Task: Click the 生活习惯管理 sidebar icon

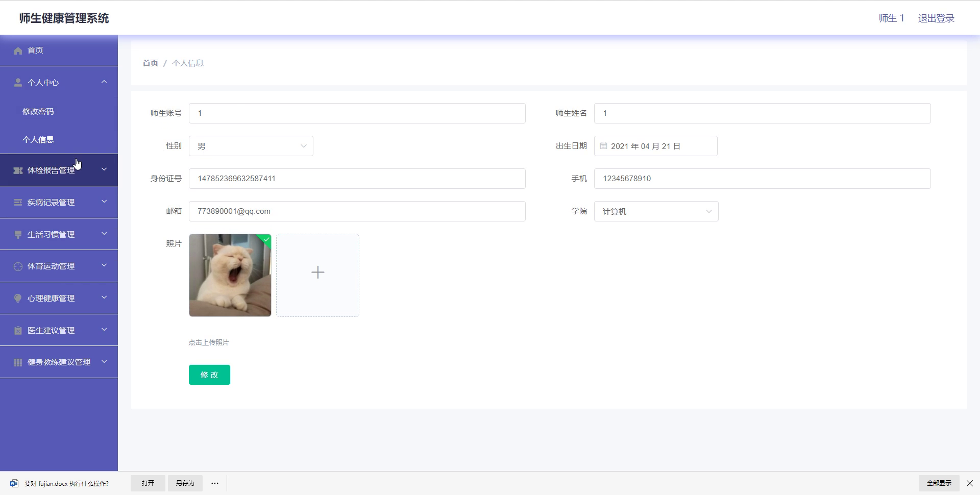Action: point(18,234)
